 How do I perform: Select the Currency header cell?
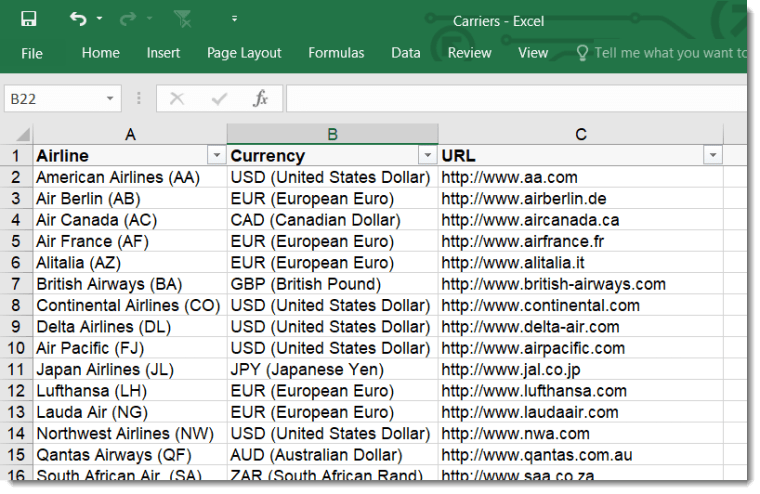pyautogui.click(x=332, y=156)
